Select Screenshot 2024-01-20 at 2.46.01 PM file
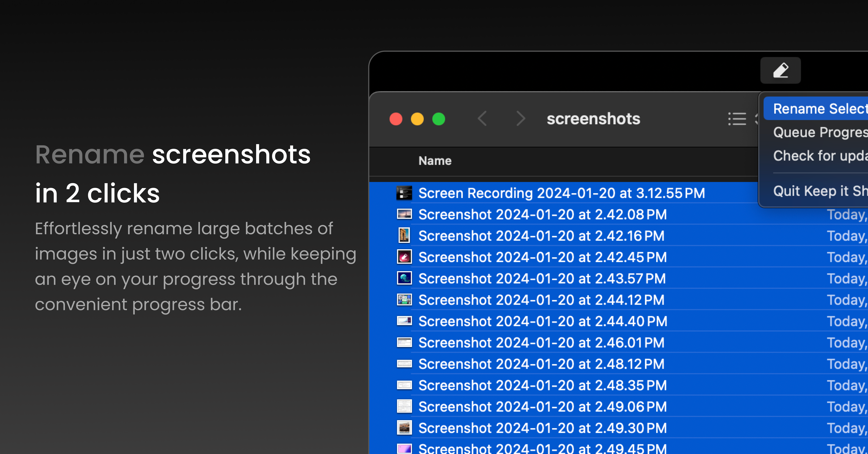This screenshot has width=868, height=454. 541,342
